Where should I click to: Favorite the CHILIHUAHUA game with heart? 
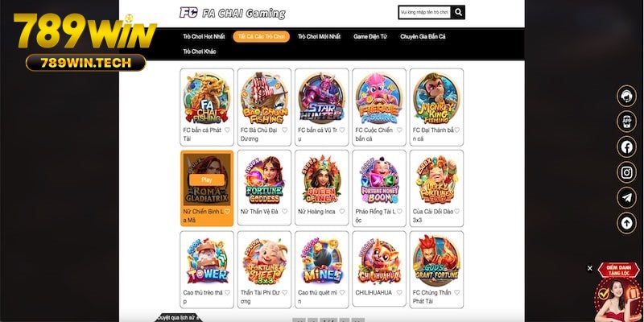(x=399, y=292)
